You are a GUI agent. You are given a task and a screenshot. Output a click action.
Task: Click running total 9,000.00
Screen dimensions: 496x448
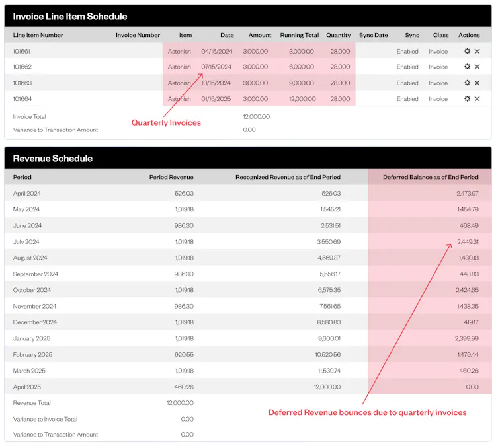[x=301, y=83]
